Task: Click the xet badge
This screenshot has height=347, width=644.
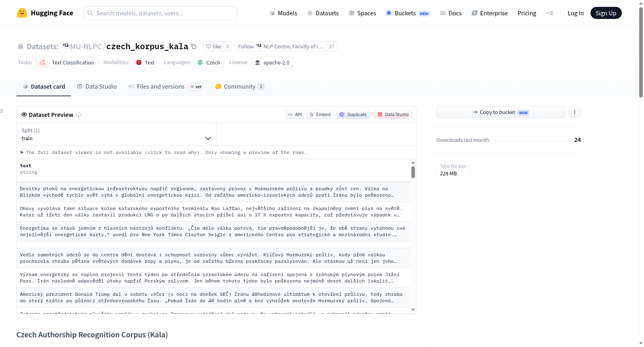Action: click(x=196, y=87)
